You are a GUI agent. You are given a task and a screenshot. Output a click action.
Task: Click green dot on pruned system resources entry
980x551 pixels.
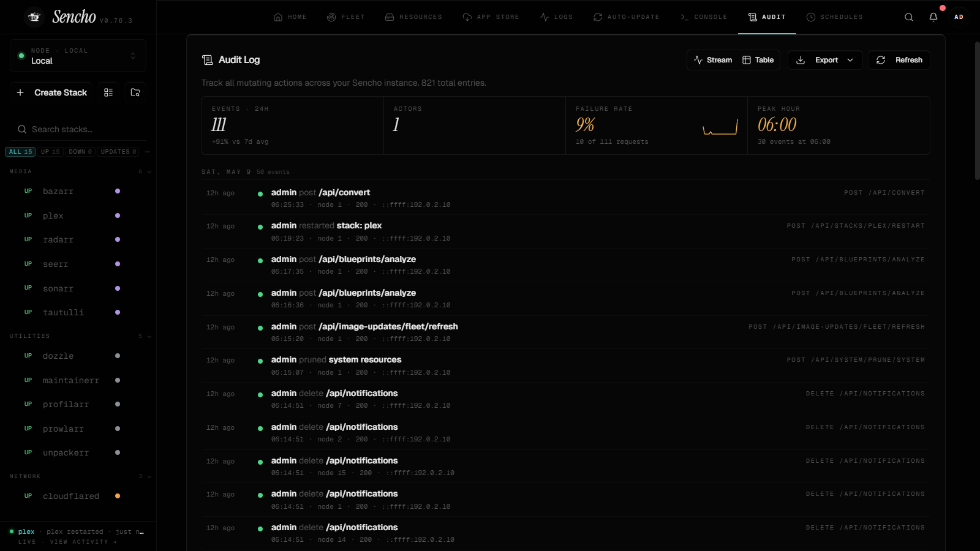pyautogui.click(x=260, y=361)
